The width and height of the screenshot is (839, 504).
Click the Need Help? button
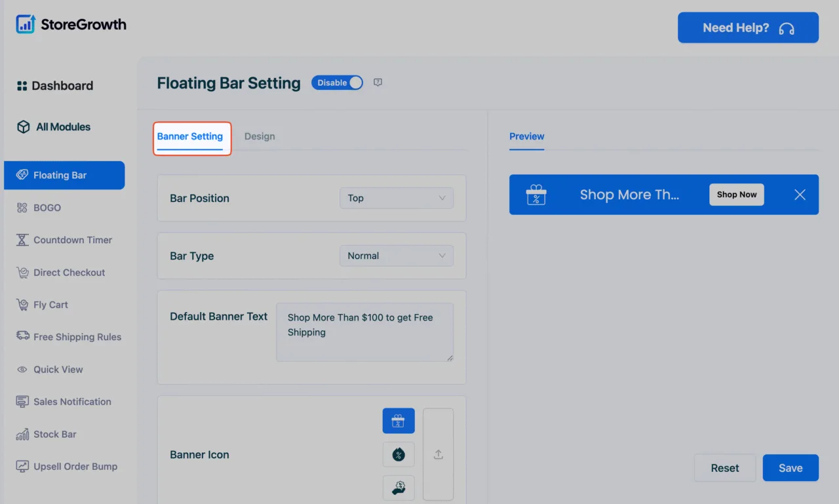click(748, 28)
